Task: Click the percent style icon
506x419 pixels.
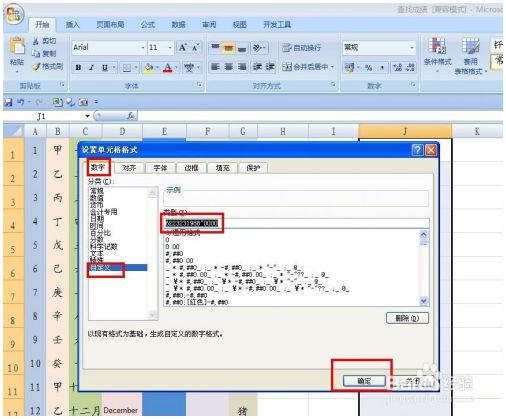Action: pos(368,68)
